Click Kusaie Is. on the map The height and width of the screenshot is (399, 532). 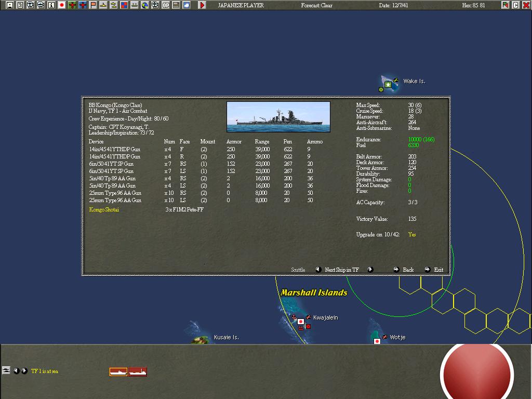point(227,337)
